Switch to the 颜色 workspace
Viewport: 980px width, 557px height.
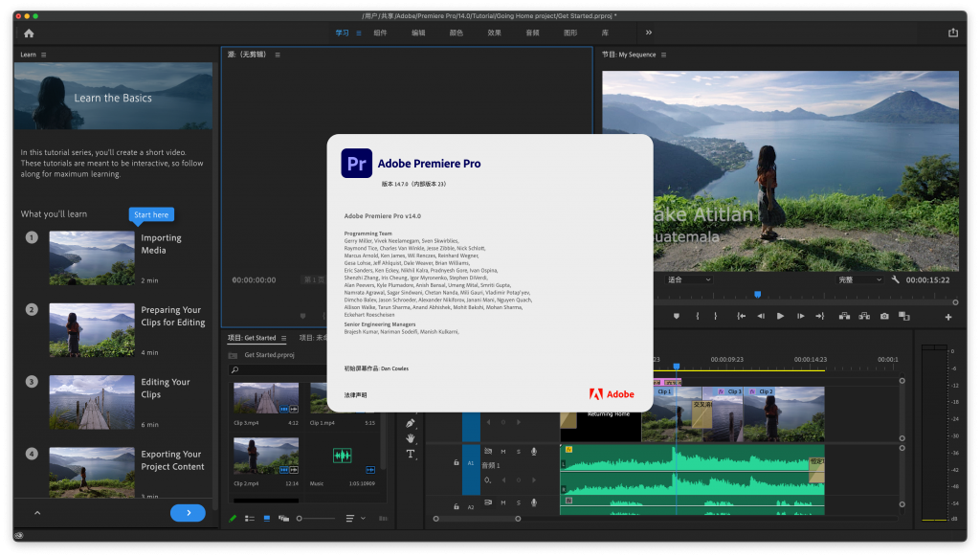(x=457, y=33)
